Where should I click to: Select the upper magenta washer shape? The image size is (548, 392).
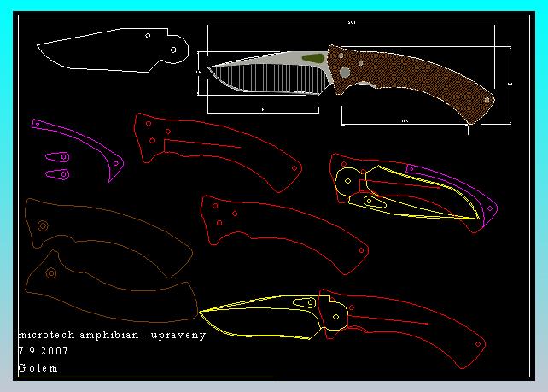click(57, 157)
